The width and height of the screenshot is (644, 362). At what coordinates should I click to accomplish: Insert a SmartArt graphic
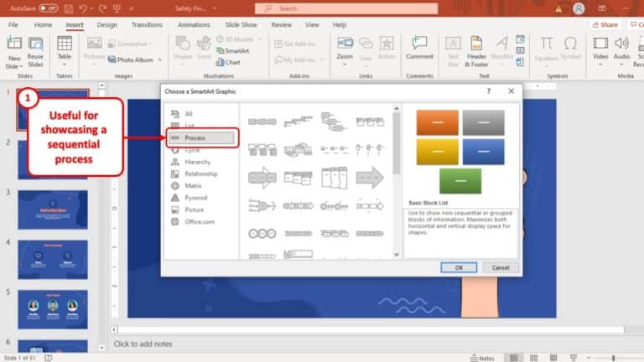tap(233, 51)
